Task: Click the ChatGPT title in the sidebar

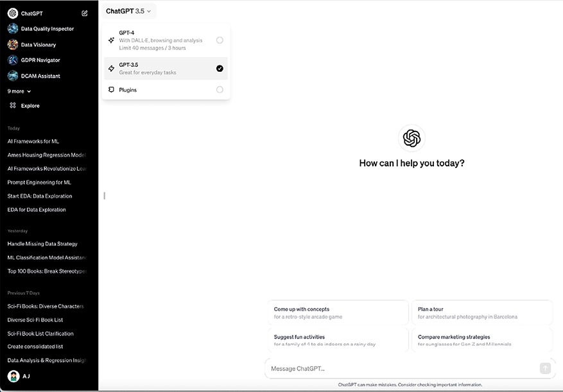Action: coord(32,13)
